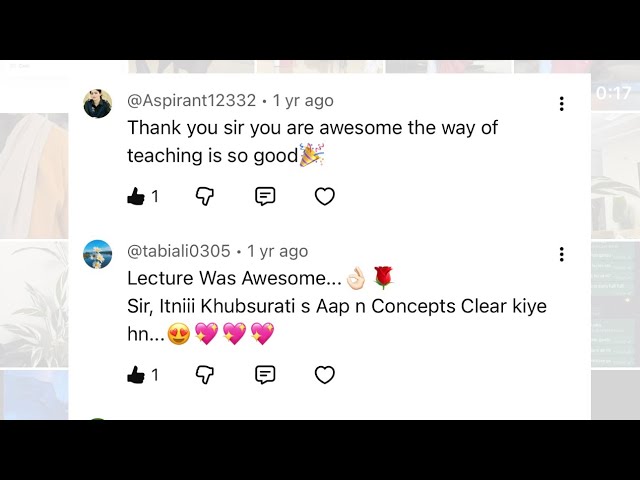Viewport: 640px width, 480px height.
Task: Open @tabiali0305 channel via username
Action: coord(179,251)
